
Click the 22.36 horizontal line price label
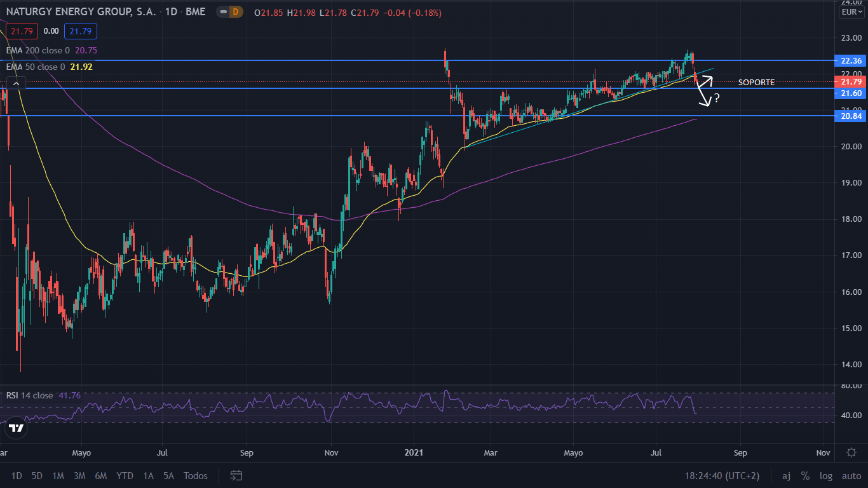[x=850, y=61]
